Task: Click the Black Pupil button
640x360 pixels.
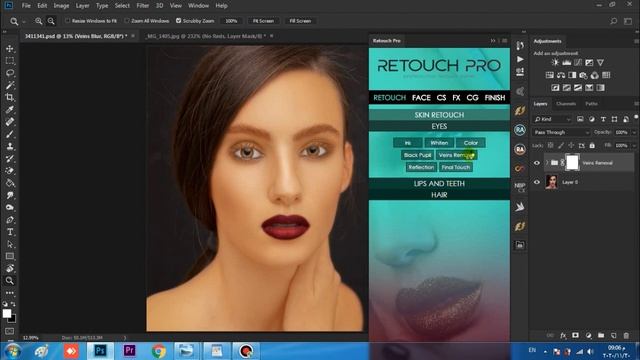Action: 417,155
